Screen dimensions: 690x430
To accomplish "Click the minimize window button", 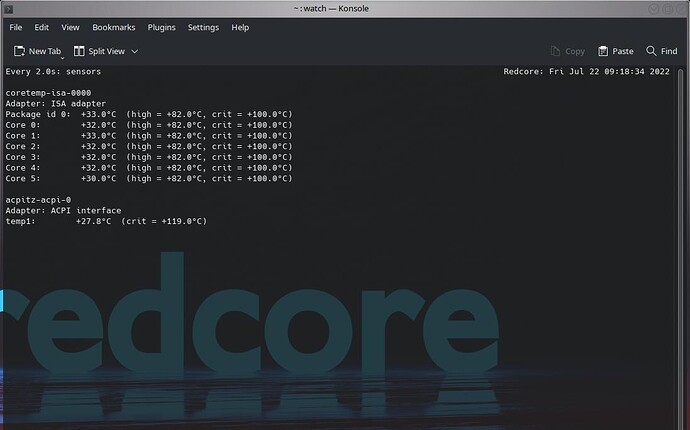I will coord(653,9).
